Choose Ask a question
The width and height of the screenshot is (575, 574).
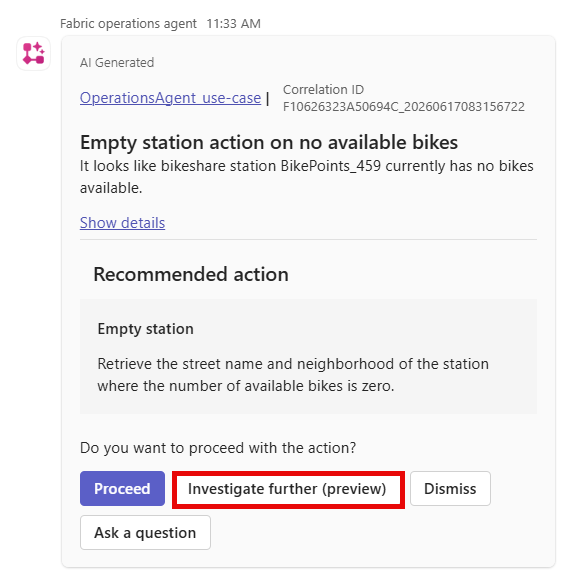pos(145,533)
